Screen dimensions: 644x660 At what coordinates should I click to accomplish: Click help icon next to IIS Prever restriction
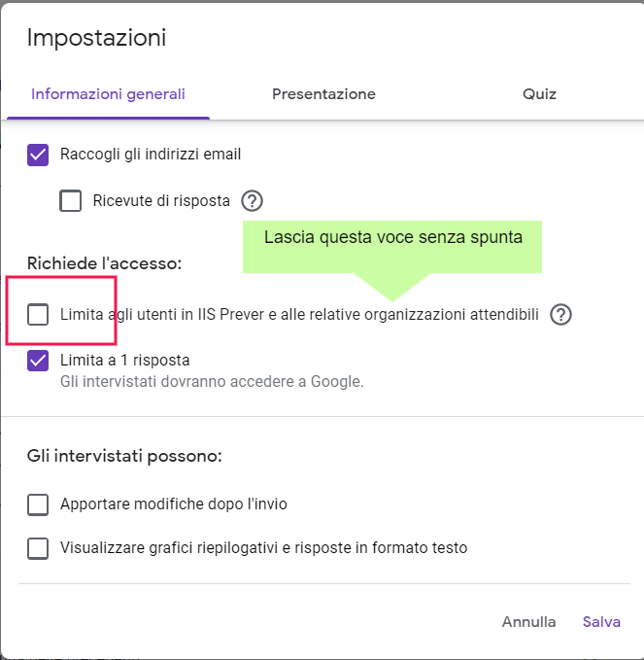pos(560,315)
